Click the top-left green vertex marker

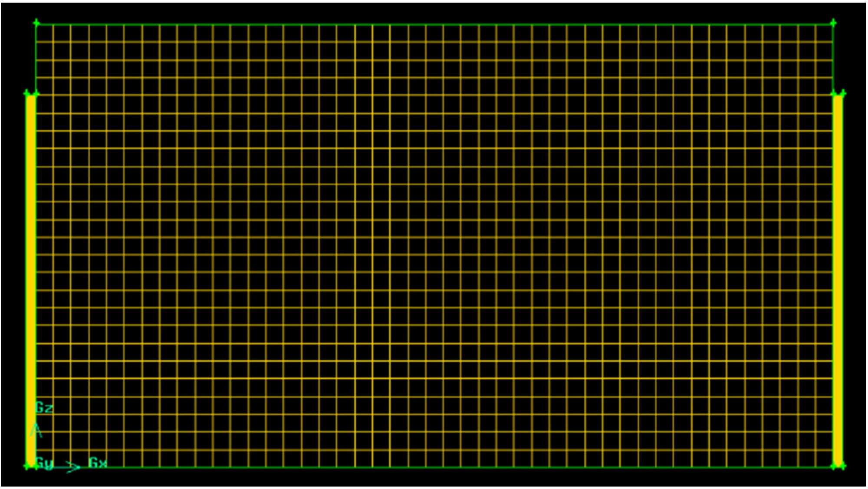click(x=36, y=23)
